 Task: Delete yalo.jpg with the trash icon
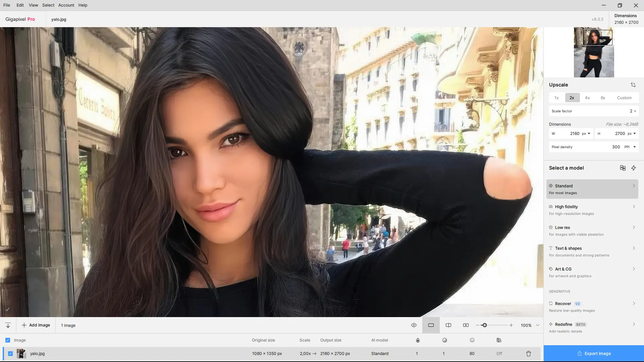528,354
